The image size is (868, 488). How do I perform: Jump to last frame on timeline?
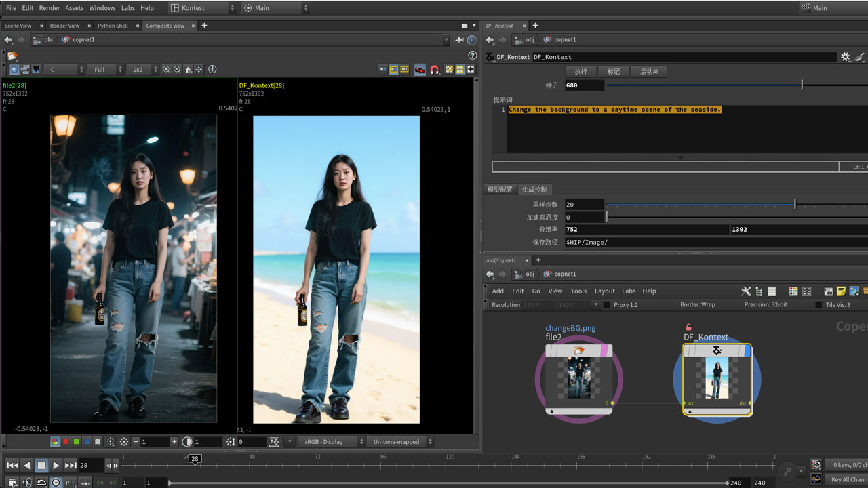pyautogui.click(x=71, y=465)
